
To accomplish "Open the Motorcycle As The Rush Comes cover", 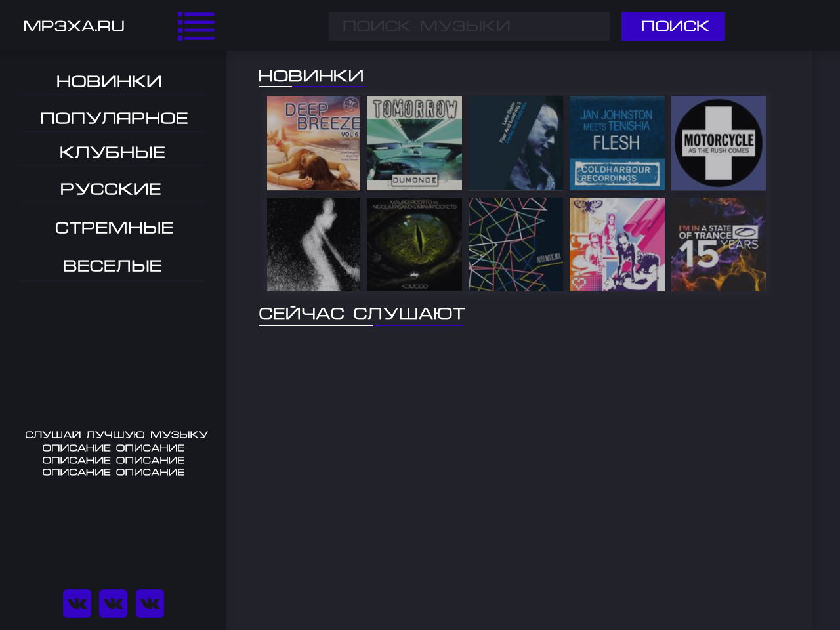I will tap(719, 143).
